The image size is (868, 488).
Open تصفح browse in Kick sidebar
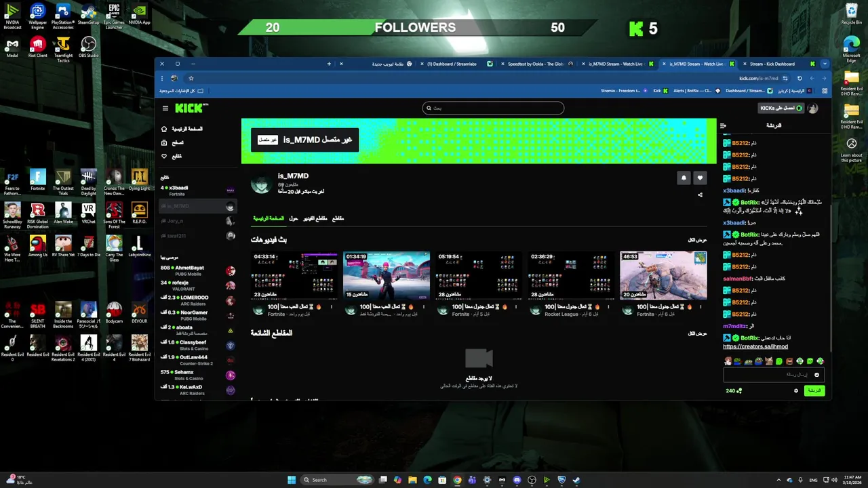coord(172,142)
